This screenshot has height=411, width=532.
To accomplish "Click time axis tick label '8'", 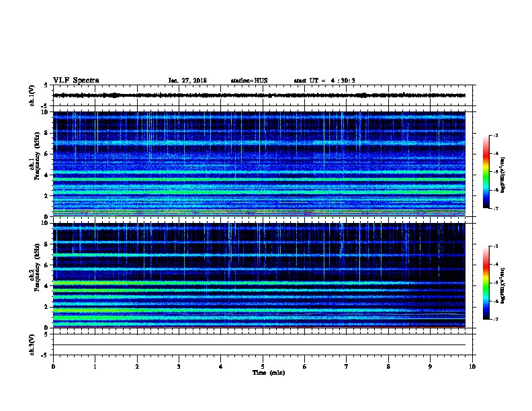I will pos(388,367).
